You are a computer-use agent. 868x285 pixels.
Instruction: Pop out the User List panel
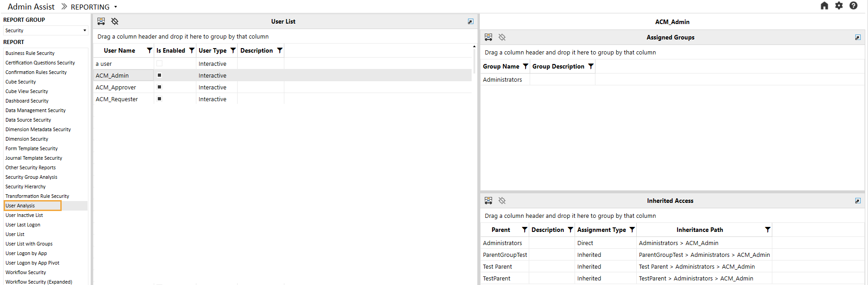click(x=470, y=21)
